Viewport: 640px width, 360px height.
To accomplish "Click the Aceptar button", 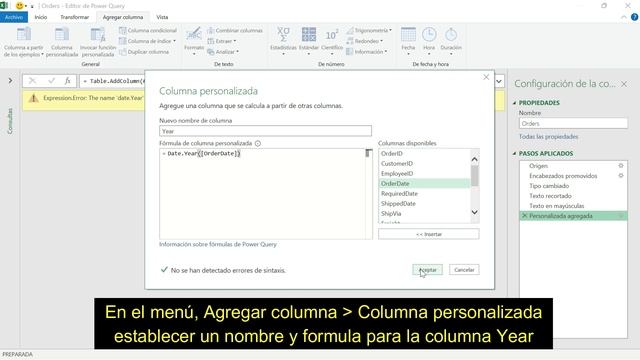I will tap(427, 270).
